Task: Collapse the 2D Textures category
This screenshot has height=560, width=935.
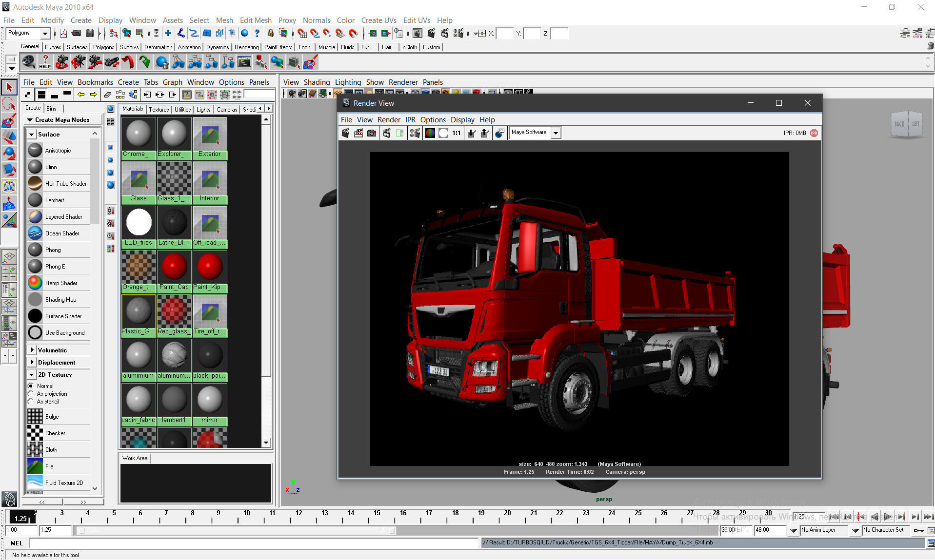Action: [32, 374]
